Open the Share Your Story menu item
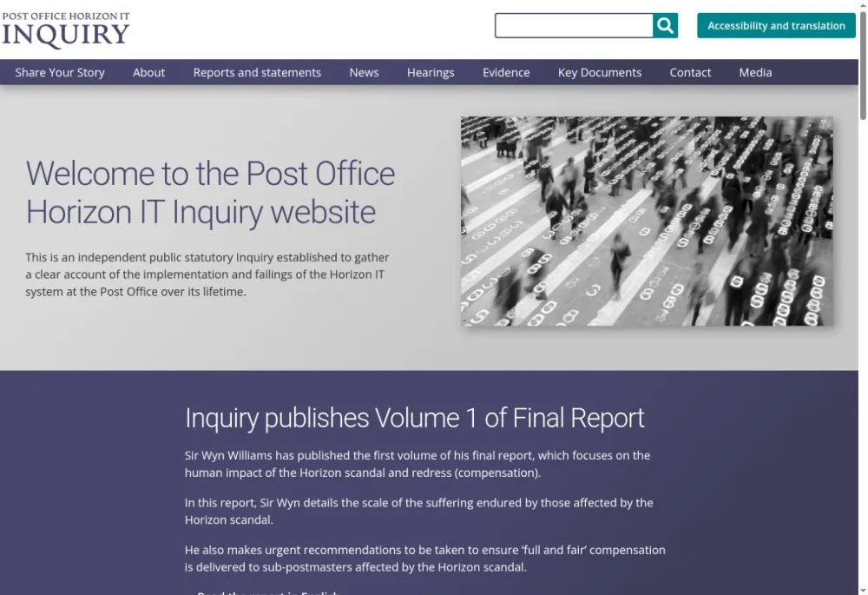The image size is (868, 595). 60,73
